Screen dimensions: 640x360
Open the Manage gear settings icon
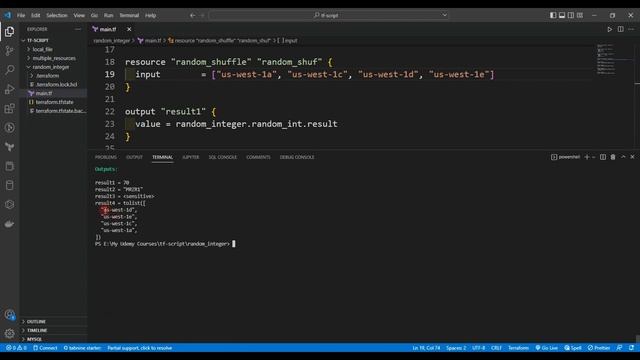tap(9, 333)
